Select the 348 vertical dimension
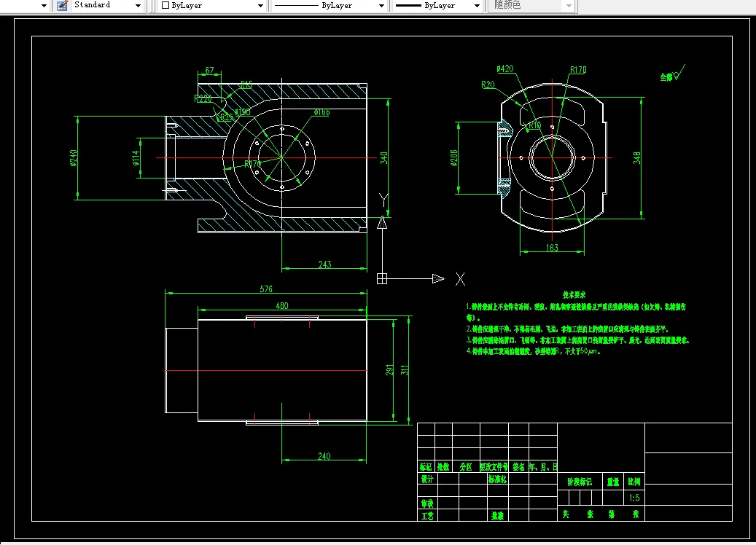This screenshot has width=756, height=545. tap(636, 157)
